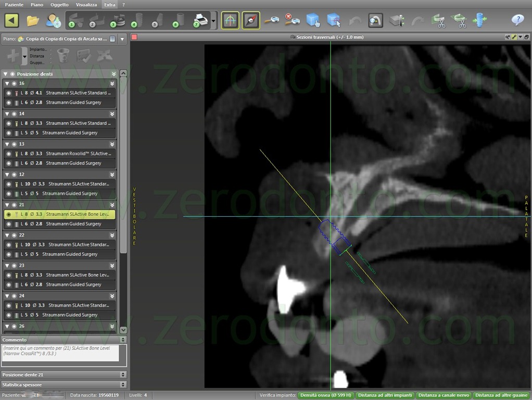Click the second arch scissors cut icon
The height and width of the screenshot is (400, 532).
point(459,20)
